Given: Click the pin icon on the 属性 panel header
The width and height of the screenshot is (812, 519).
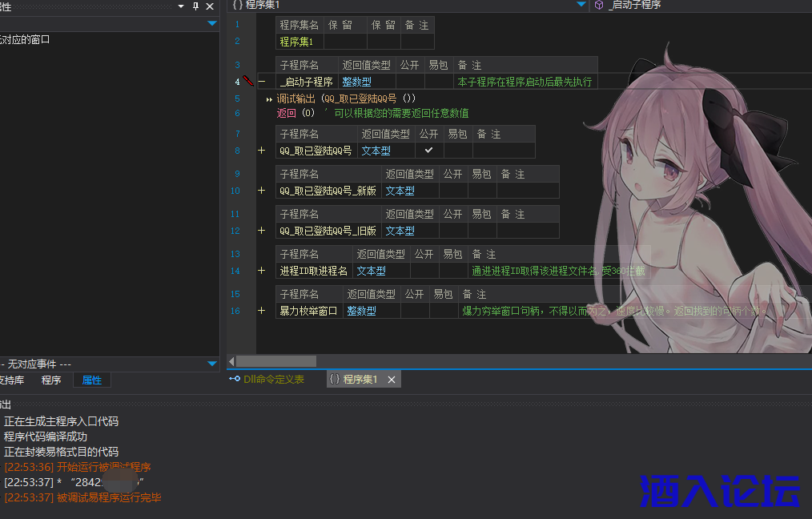Looking at the screenshot, I should pos(195,6).
